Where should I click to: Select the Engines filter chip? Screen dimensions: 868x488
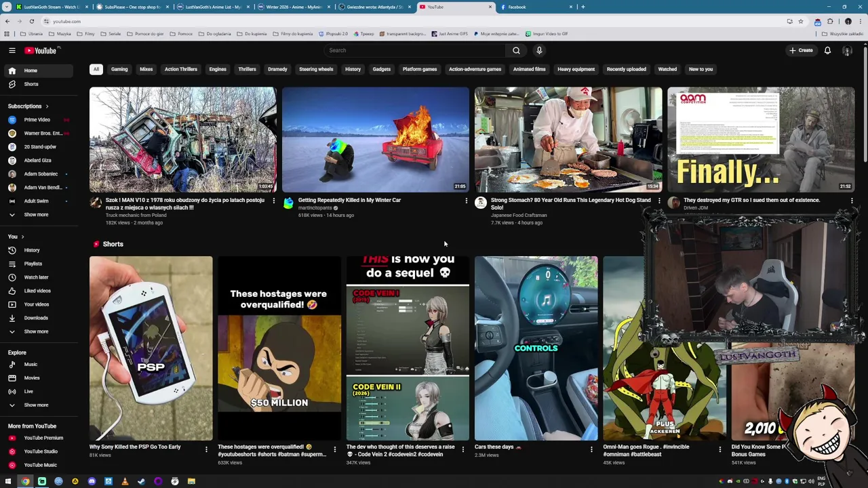218,69
